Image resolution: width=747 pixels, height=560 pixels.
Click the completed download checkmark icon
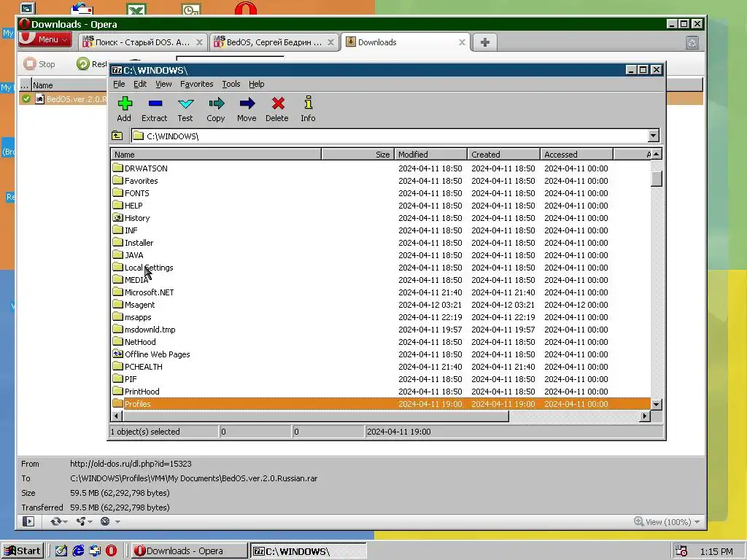(x=26, y=98)
